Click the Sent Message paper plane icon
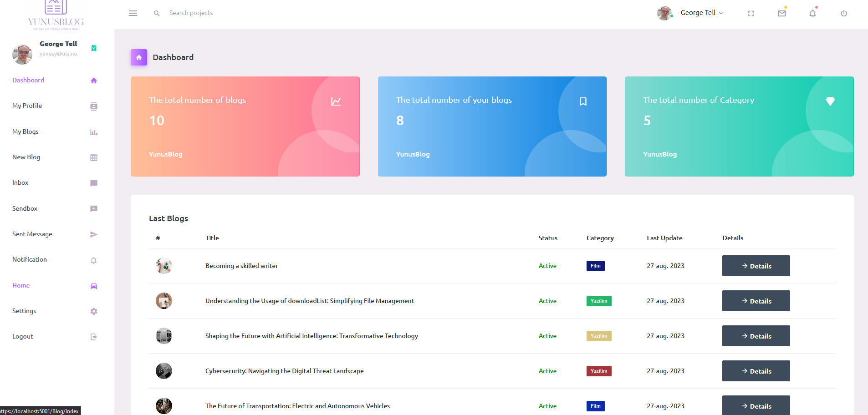Viewport: 868px width, 415px height. [x=94, y=235]
